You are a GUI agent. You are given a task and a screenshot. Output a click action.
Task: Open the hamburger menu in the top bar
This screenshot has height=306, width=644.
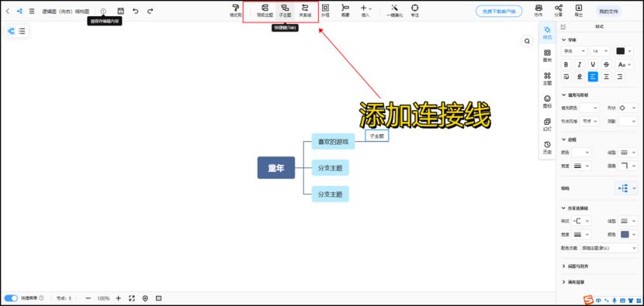pyautogui.click(x=32, y=11)
